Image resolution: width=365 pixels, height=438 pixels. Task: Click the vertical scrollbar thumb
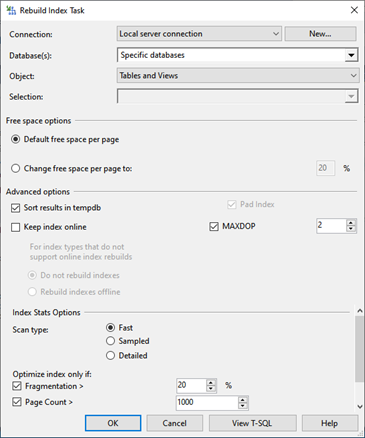point(360,349)
